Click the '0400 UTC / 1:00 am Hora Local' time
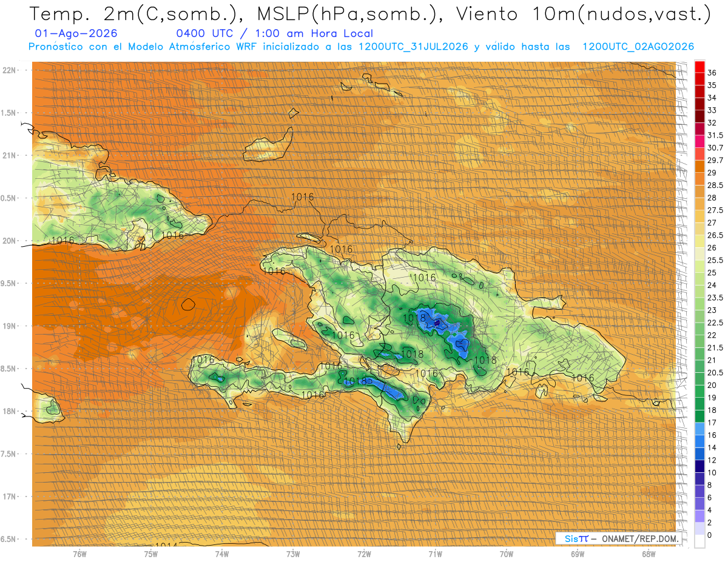Viewport: 728px width, 562px height. pos(274,34)
